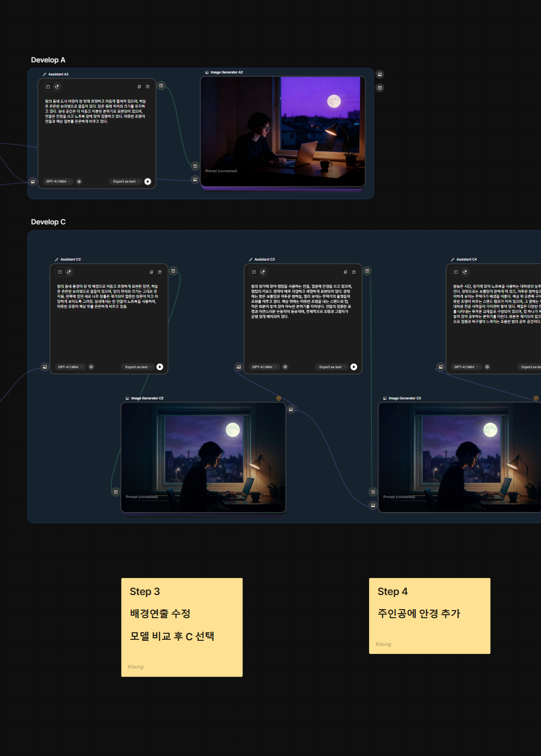This screenshot has height=756, width=541.
Task: Select the Image Generator C2 title label
Action: [147, 398]
